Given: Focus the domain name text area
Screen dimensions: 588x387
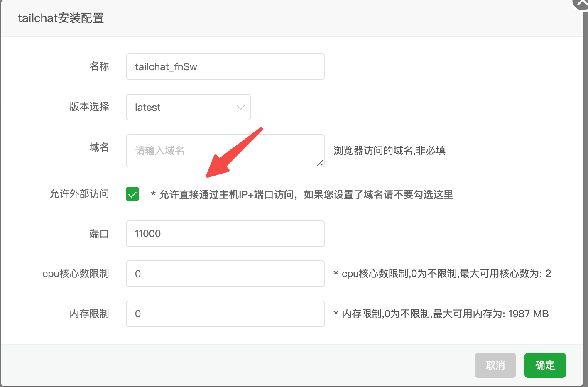Looking at the screenshot, I should [225, 150].
